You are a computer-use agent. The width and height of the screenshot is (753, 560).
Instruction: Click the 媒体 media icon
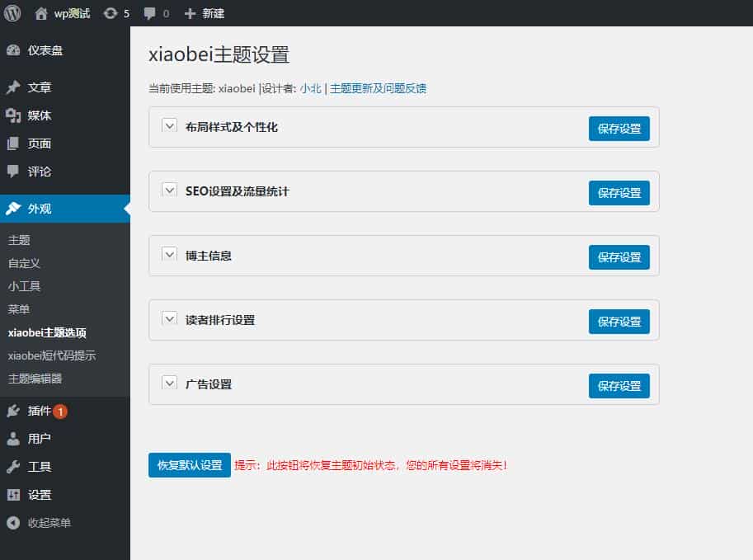13,115
